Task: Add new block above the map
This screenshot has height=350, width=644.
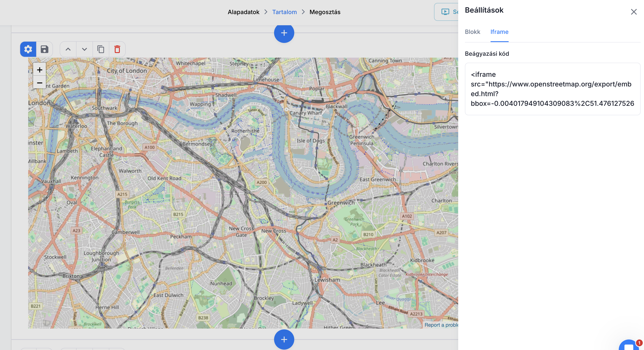Action: 284,33
